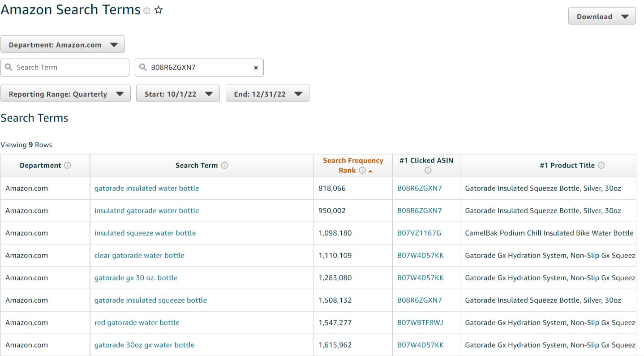Open ASIN B07W4D57KK in the 1,615,962 row
644x356 pixels.
point(421,345)
